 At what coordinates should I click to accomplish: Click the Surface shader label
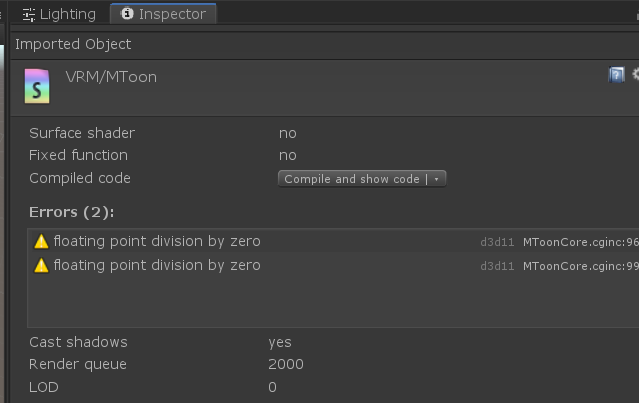[x=82, y=133]
